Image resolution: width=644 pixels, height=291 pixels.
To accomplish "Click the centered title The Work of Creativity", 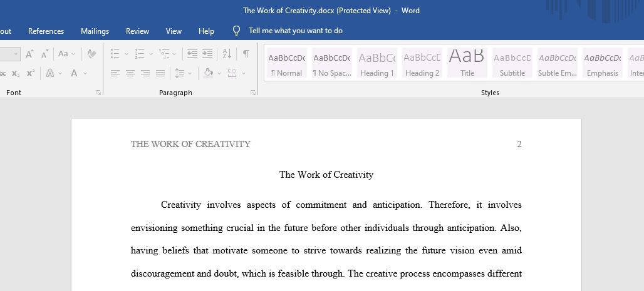I will [326, 175].
